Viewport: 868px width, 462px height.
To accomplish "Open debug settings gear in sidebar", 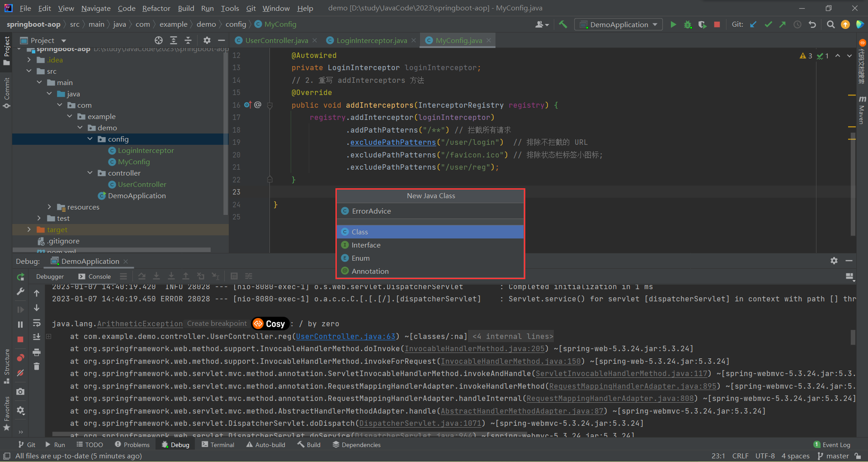I will (x=20, y=410).
